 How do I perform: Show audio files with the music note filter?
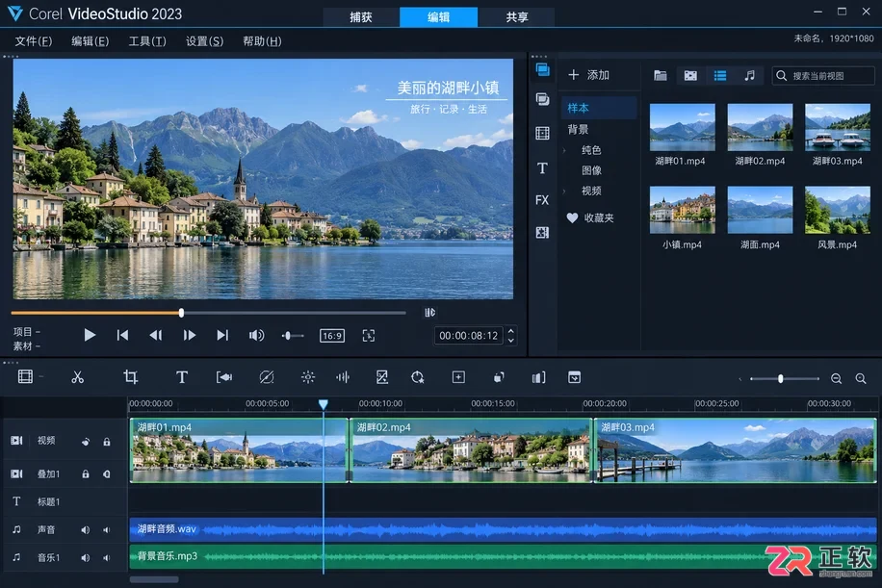750,75
